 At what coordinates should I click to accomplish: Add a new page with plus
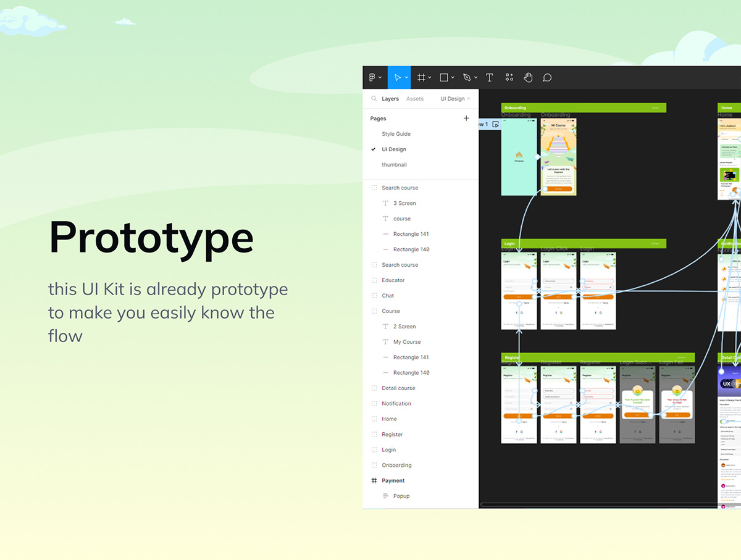pos(466,119)
